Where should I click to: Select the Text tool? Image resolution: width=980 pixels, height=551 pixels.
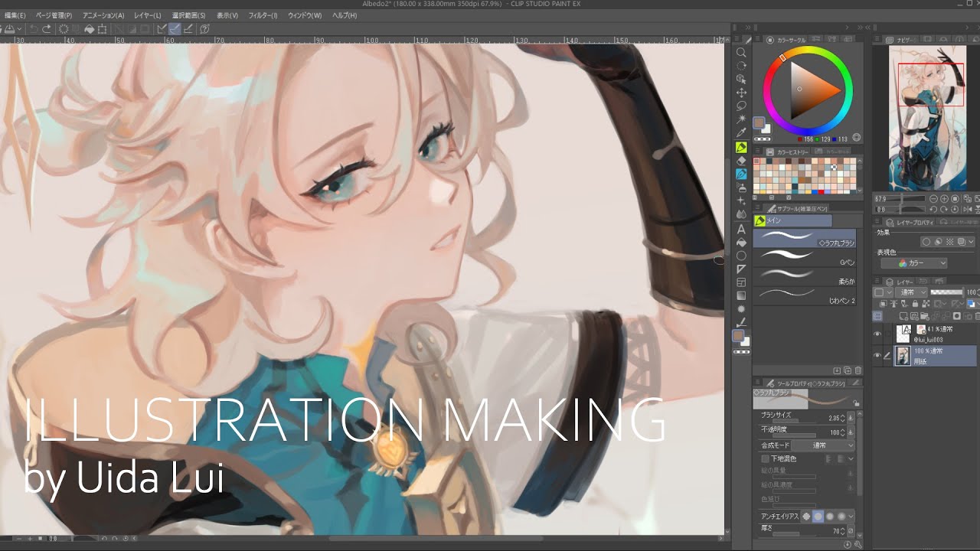tap(741, 229)
